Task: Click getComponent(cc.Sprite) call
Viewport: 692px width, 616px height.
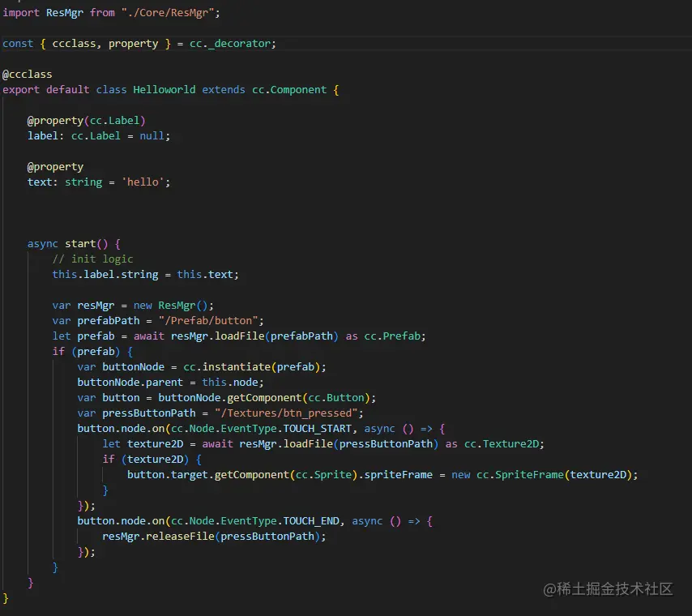Action: [286, 475]
